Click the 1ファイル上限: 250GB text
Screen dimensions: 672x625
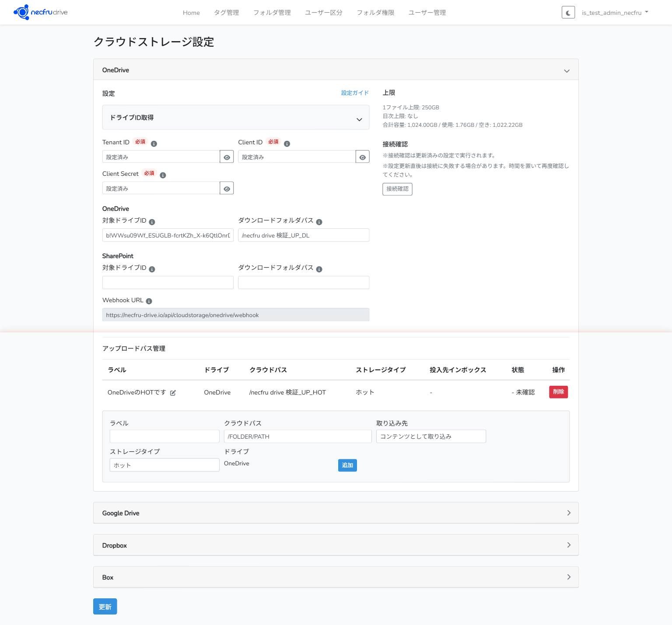coord(411,107)
